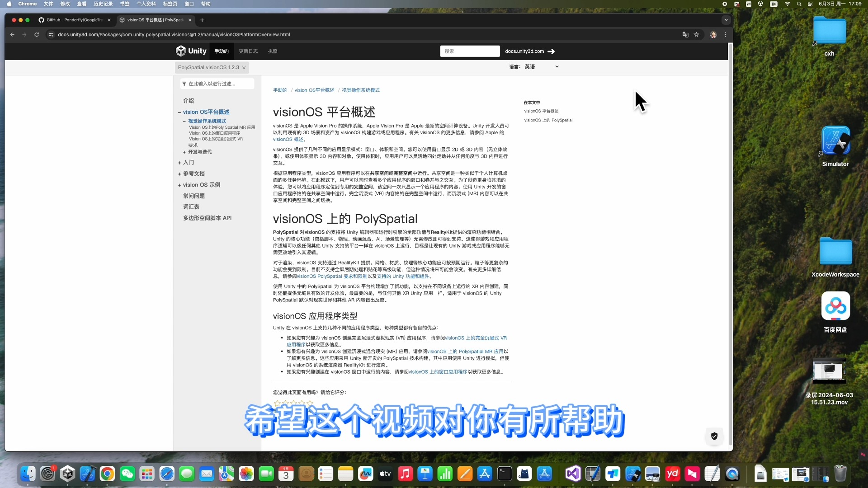Collapse the vision OS平台概述 tree node
The image size is (868, 488).
coord(179,112)
